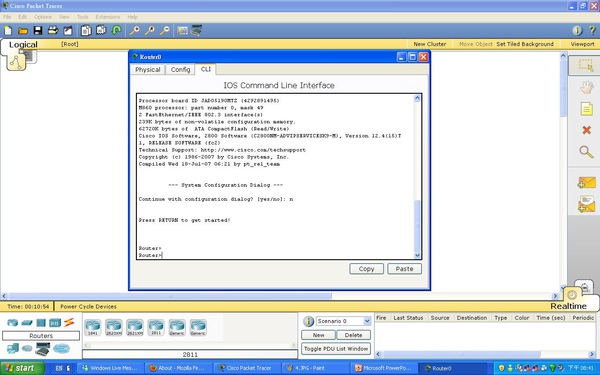Choose the 2620XM router model
Image resolution: width=600 pixels, height=375 pixels.
(114, 328)
